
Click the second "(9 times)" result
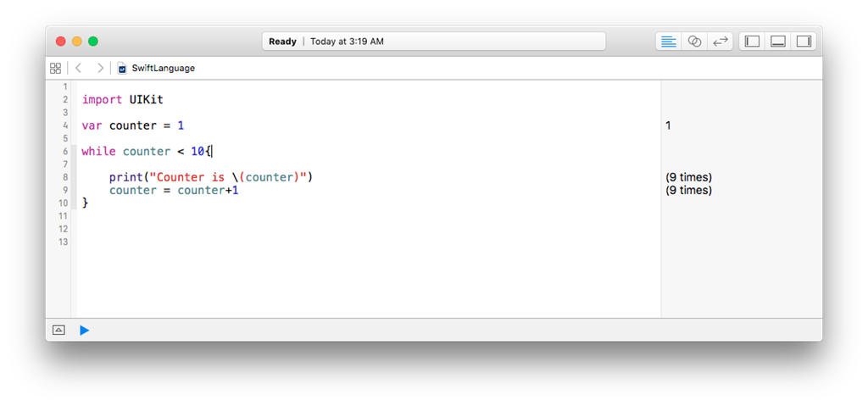click(688, 191)
